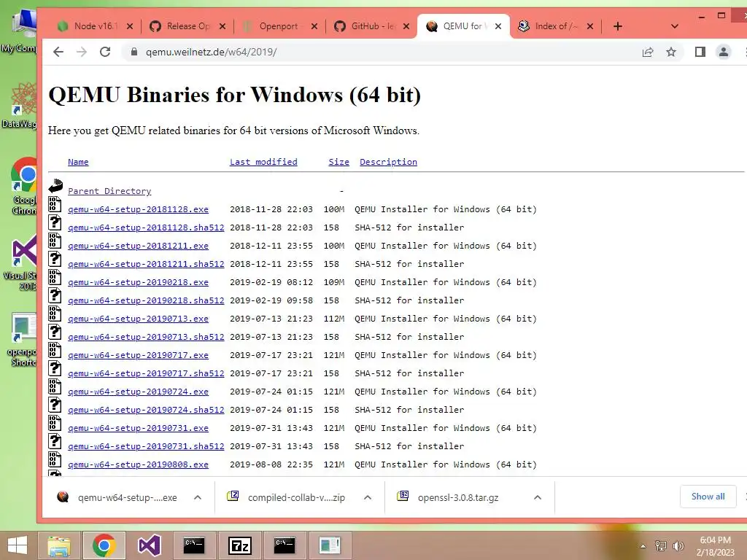
Task: Open the browser side panel
Action: (x=700, y=52)
